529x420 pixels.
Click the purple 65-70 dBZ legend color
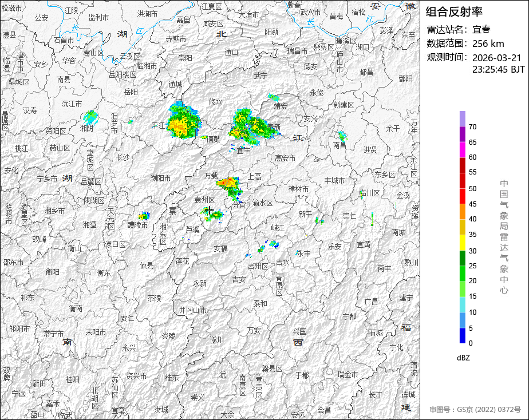point(462,134)
